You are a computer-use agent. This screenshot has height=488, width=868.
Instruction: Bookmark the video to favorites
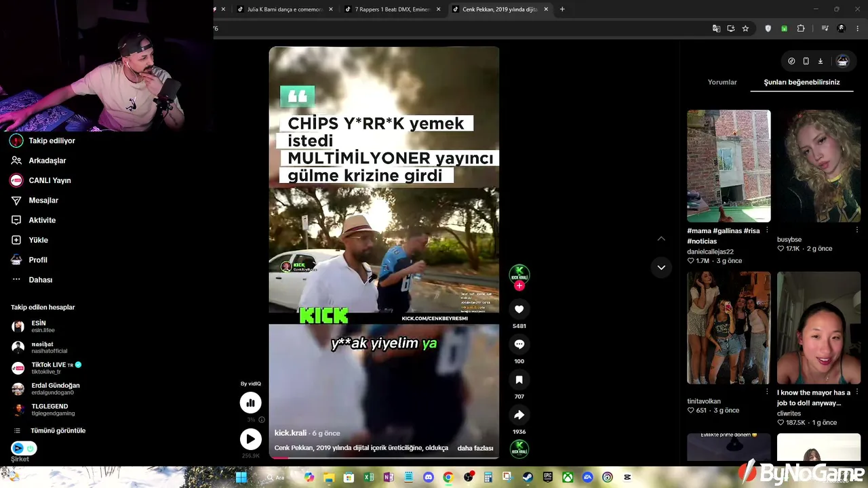(x=519, y=380)
